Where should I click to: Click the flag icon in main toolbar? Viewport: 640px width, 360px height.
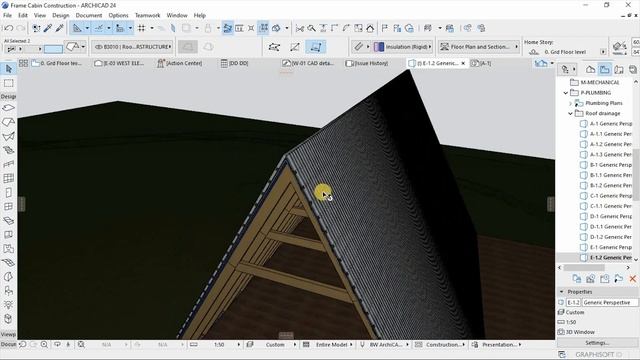384,28
